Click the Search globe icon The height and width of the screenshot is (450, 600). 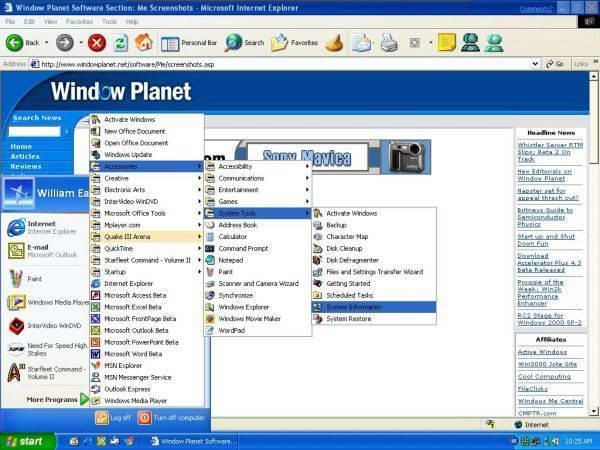coord(233,42)
